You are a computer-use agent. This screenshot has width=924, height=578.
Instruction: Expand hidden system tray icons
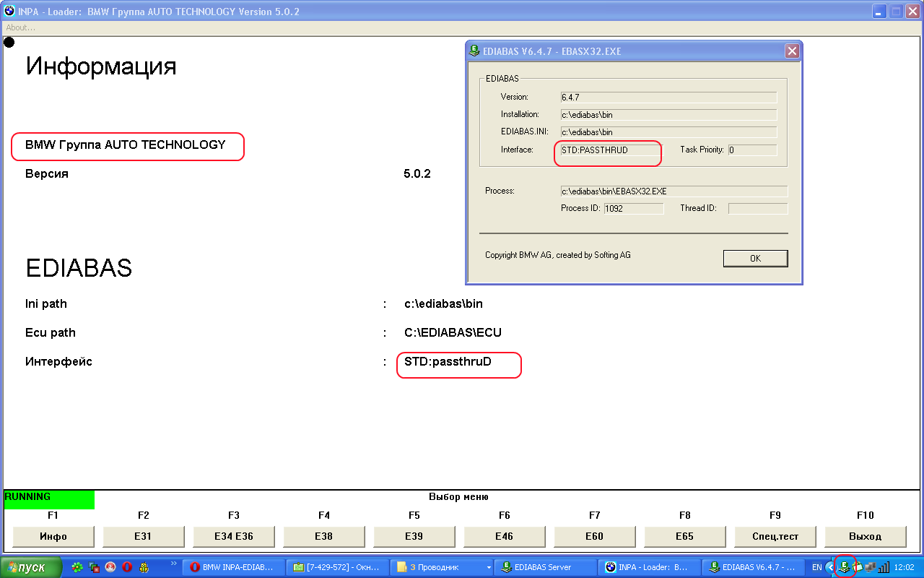(830, 567)
